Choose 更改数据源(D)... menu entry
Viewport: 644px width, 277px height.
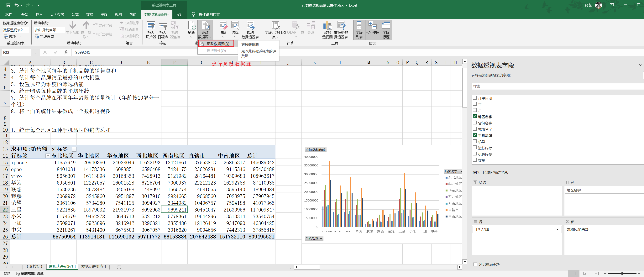click(x=216, y=44)
